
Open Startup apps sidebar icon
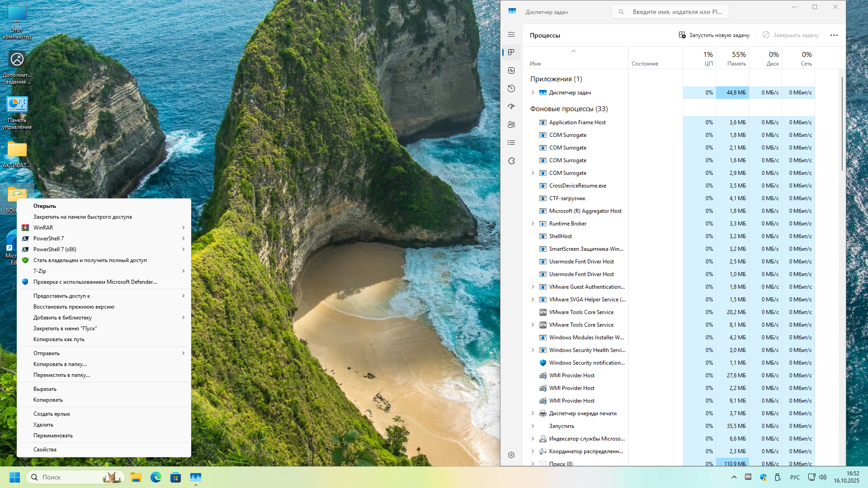(511, 107)
